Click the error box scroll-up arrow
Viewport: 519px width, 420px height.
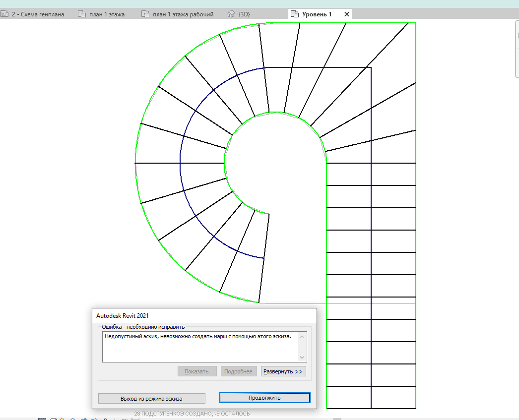point(302,337)
